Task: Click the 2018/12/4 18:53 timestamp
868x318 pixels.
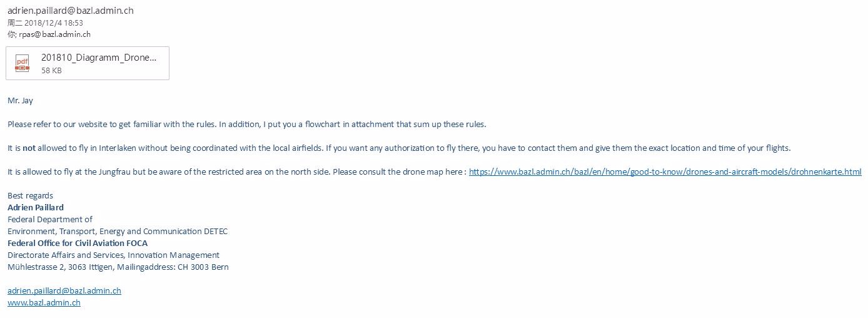Action: [53, 23]
